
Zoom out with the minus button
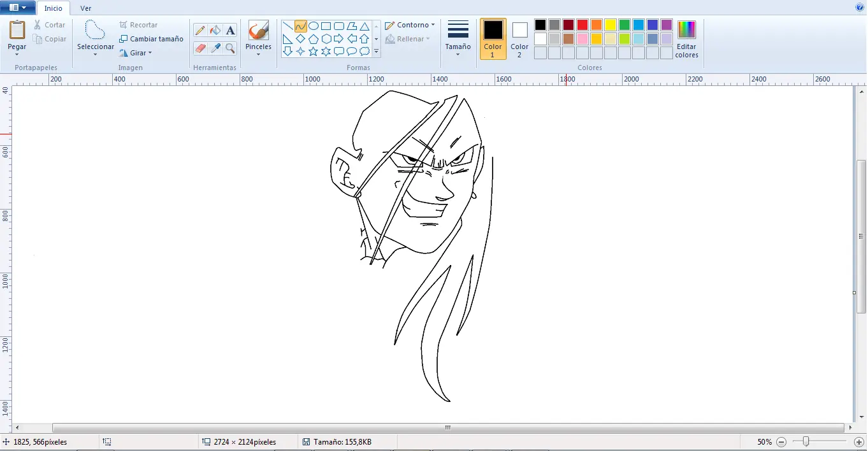[781, 441]
